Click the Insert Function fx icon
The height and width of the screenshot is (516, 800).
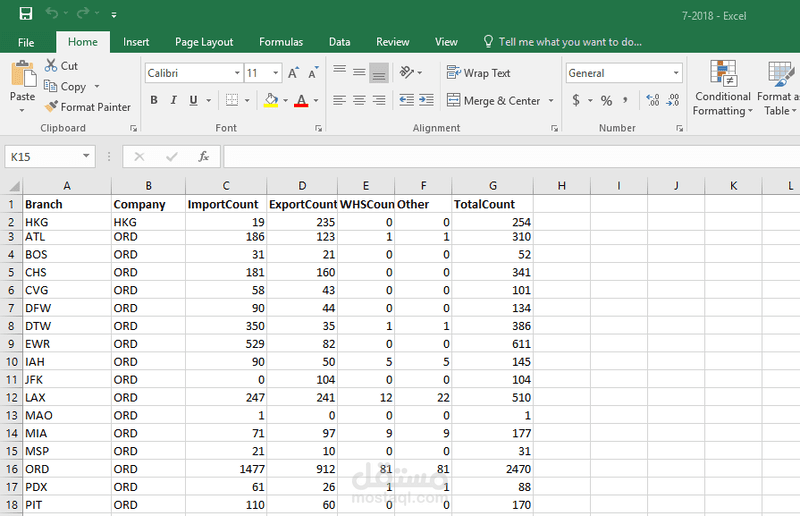(x=204, y=157)
